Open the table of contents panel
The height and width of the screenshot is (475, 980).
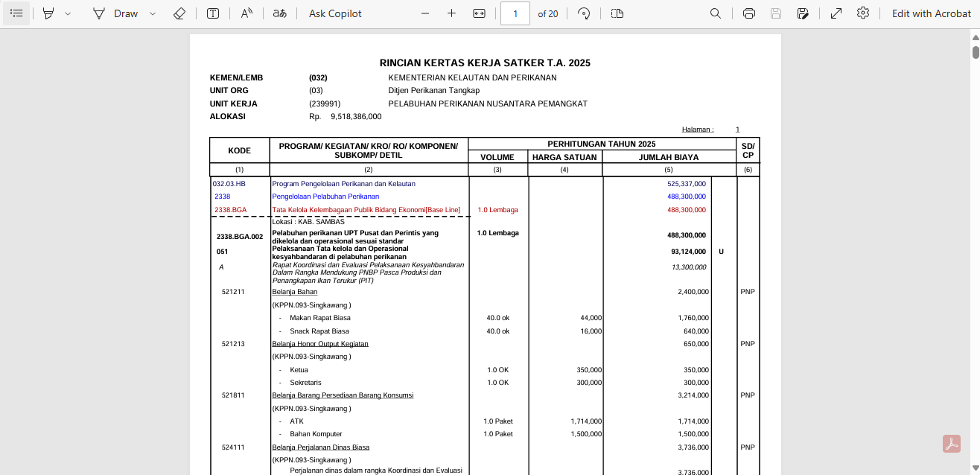16,13
